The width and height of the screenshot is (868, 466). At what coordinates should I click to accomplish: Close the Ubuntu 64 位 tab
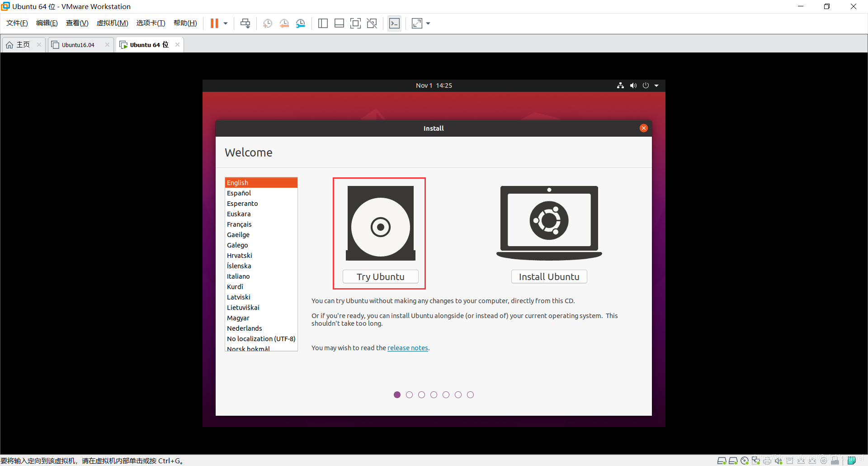coord(177,44)
